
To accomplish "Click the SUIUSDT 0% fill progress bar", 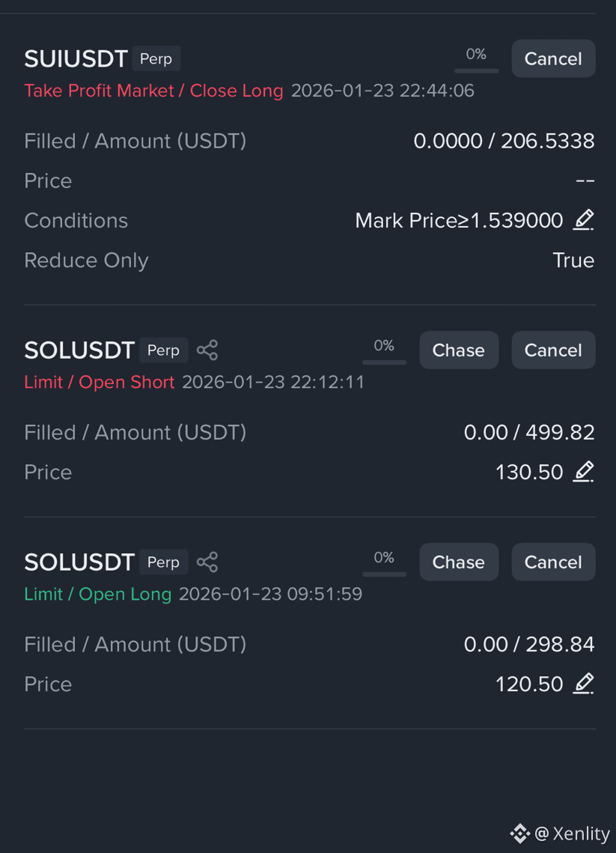I will 476,60.
